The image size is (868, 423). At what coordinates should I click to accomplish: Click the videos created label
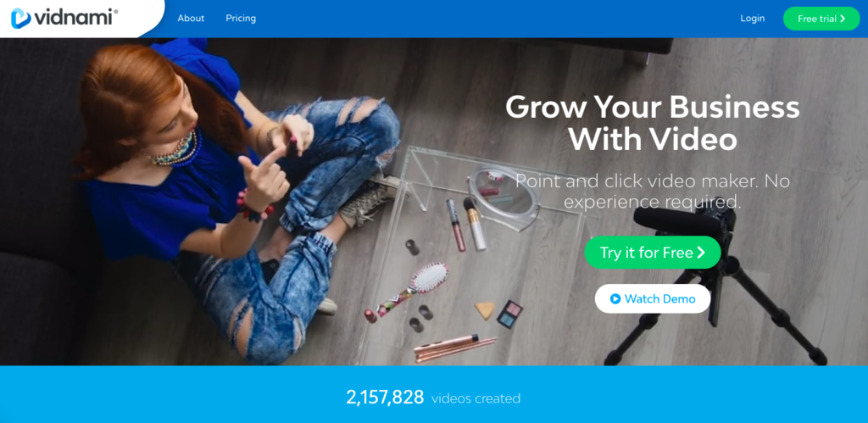coord(476,398)
